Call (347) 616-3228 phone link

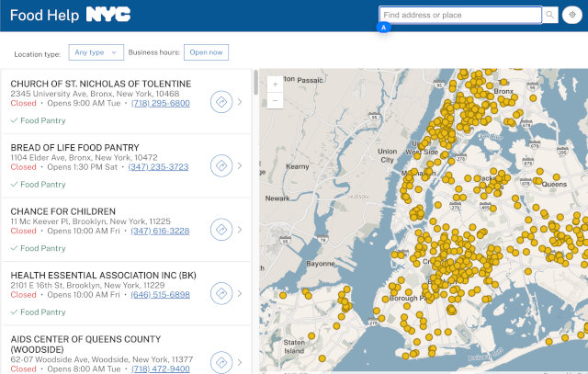(160, 231)
